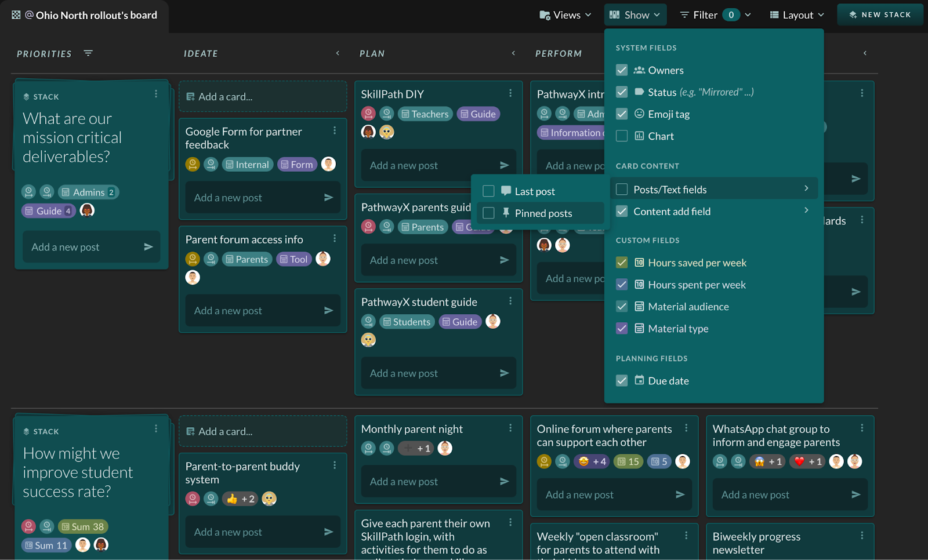Toggle Hours saved per week checkbox
Image resolution: width=928 pixels, height=560 pixels.
pyautogui.click(x=622, y=263)
